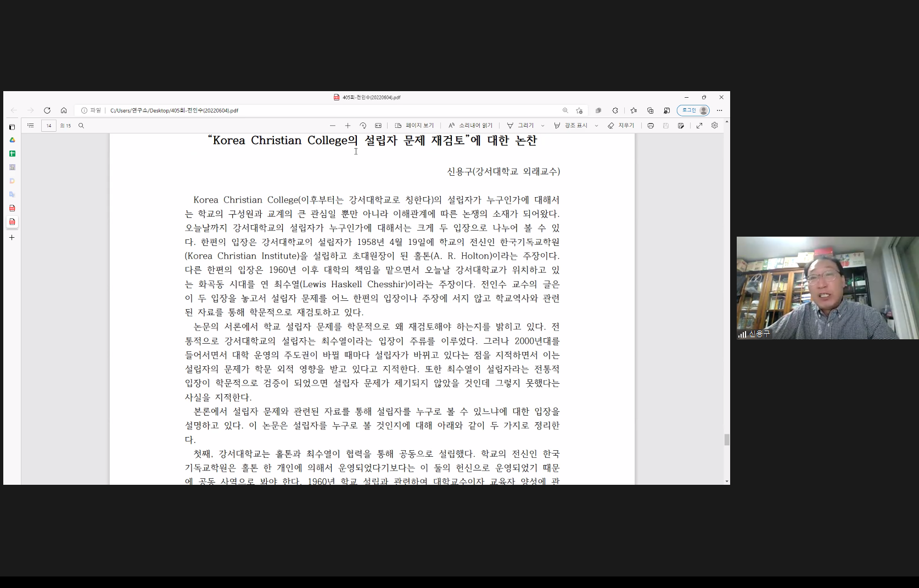Toggle the 지우기 eraser tool

(x=621, y=126)
